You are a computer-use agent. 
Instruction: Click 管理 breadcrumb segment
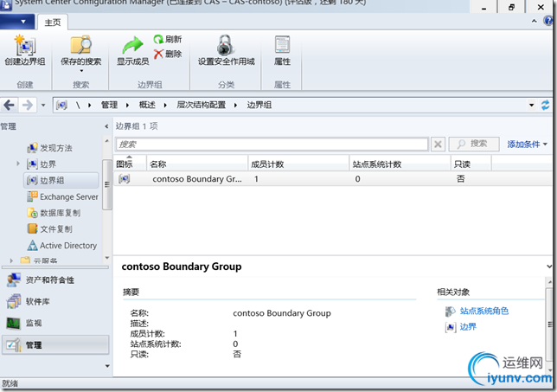tap(109, 106)
